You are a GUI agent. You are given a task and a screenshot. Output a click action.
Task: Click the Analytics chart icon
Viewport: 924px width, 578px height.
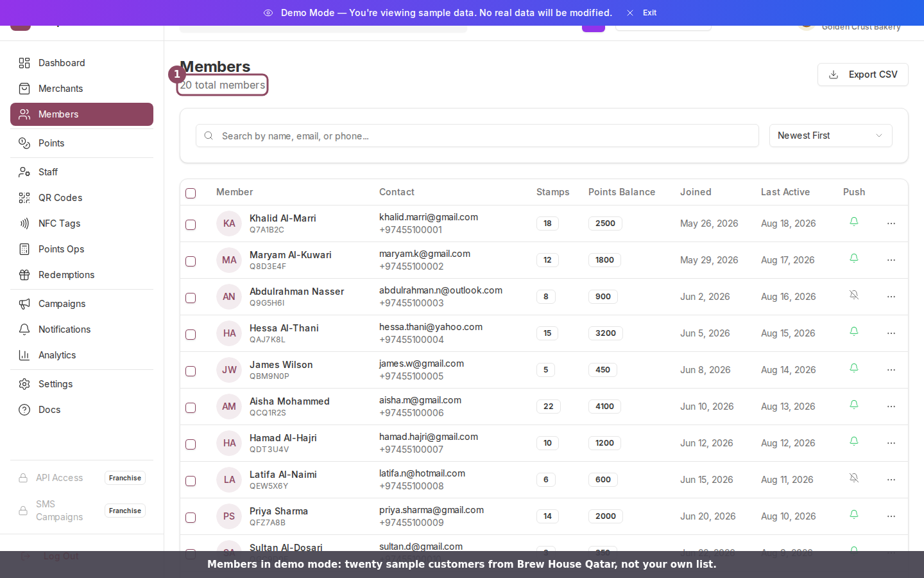click(x=24, y=355)
